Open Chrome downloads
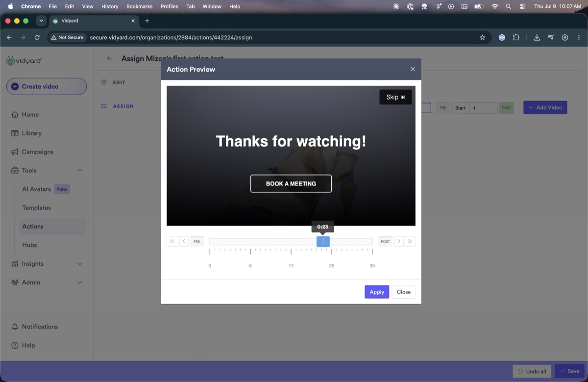 537,37
